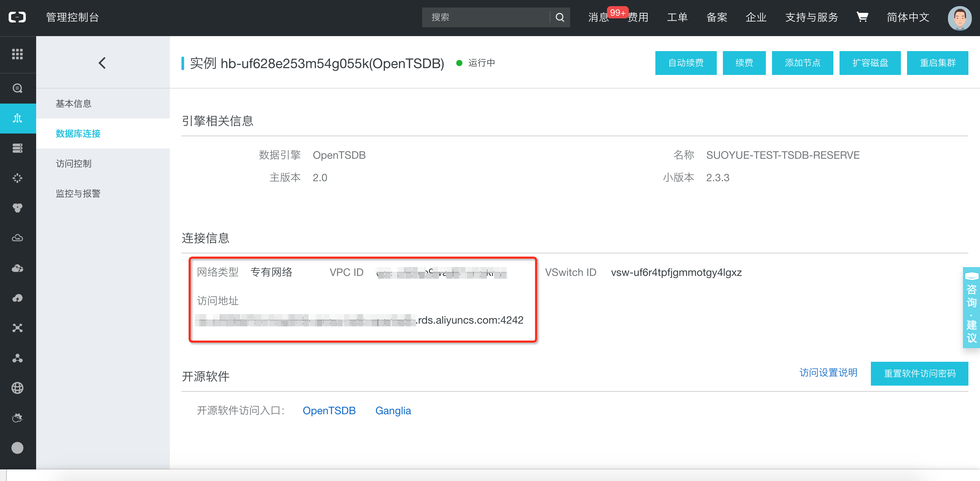
Task: Click the search-document sidebar icon
Action: (x=17, y=88)
